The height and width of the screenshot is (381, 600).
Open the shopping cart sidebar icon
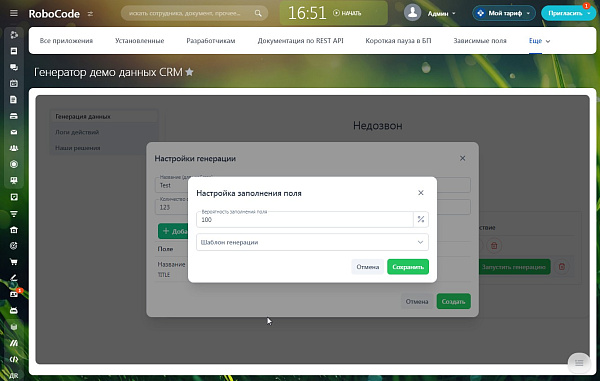[x=14, y=262]
